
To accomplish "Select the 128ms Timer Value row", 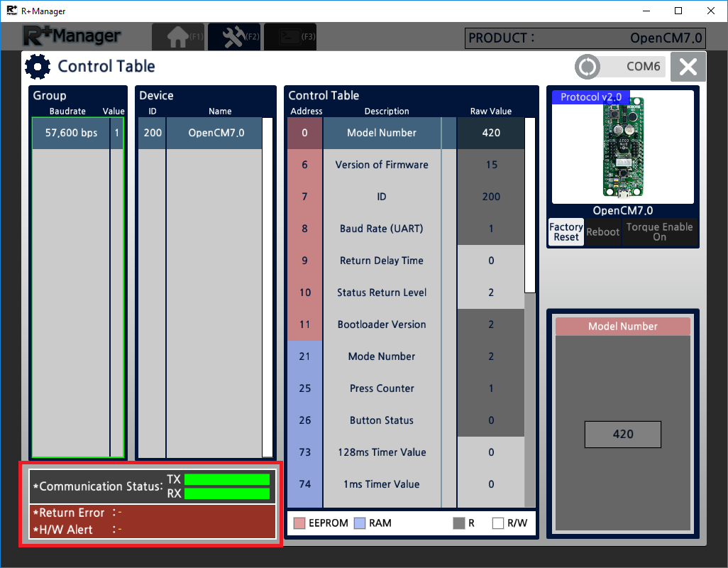I will pos(381,452).
